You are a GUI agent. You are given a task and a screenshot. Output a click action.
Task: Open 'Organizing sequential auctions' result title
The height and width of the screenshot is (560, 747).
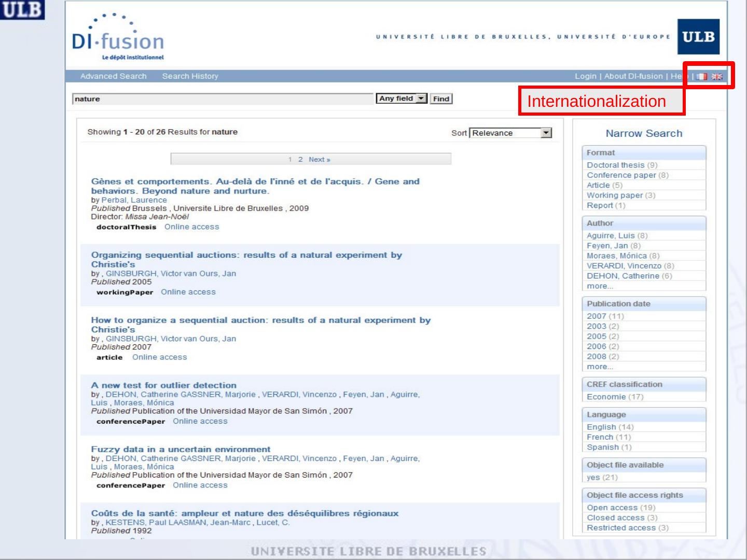click(246, 260)
